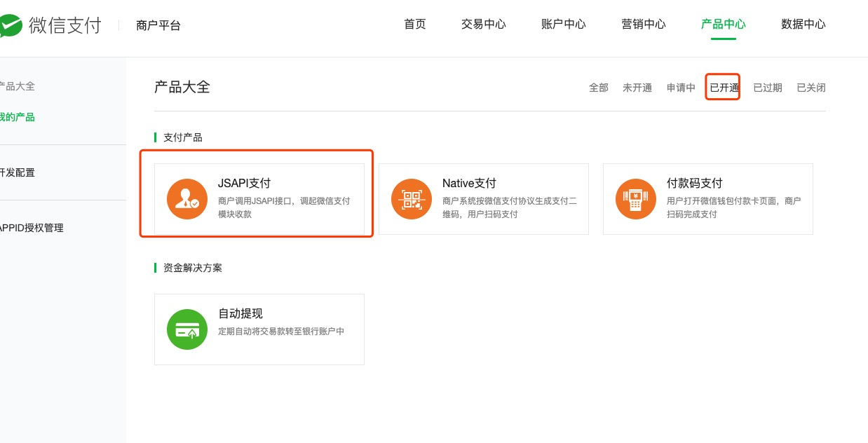
Task: Filter products by 已开通
Action: [724, 88]
